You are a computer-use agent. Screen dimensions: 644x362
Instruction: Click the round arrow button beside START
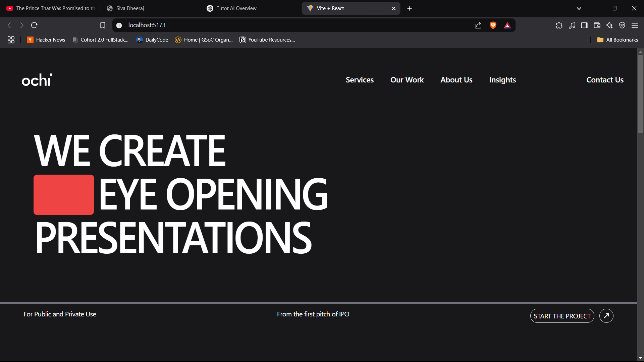pos(606,316)
